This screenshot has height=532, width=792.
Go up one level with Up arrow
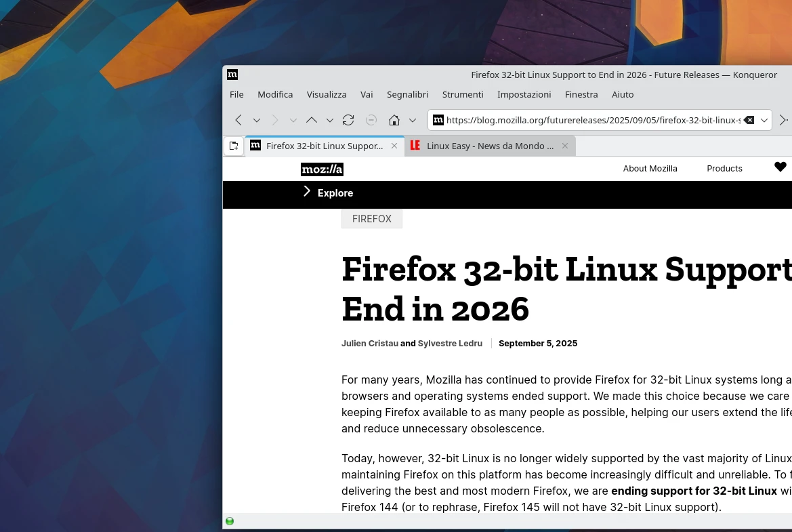pyautogui.click(x=312, y=120)
